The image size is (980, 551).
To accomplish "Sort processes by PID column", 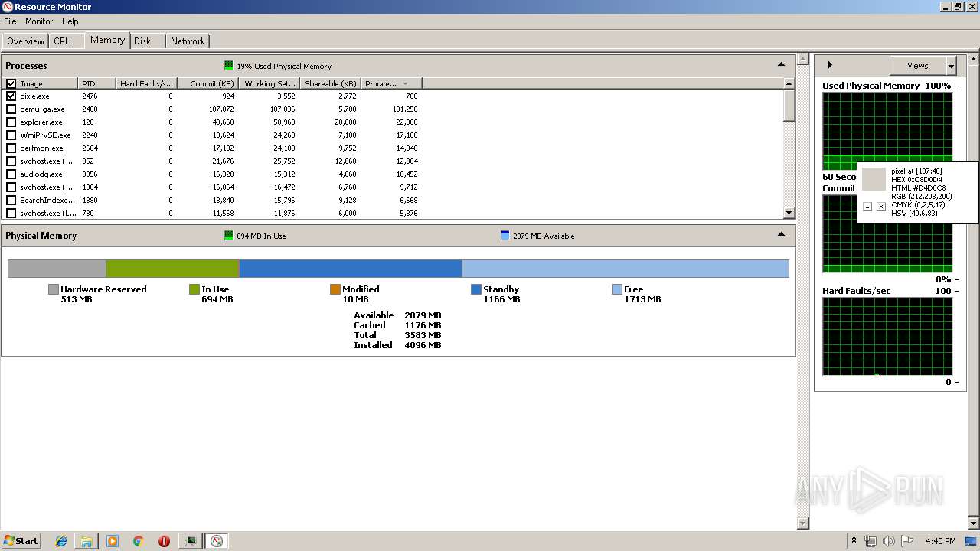I will (96, 83).
